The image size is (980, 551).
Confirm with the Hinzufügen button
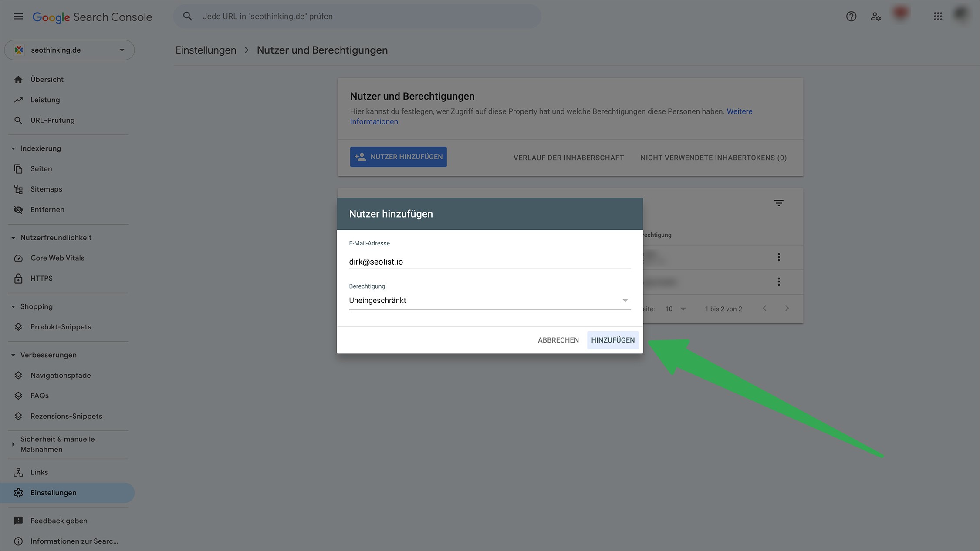612,340
